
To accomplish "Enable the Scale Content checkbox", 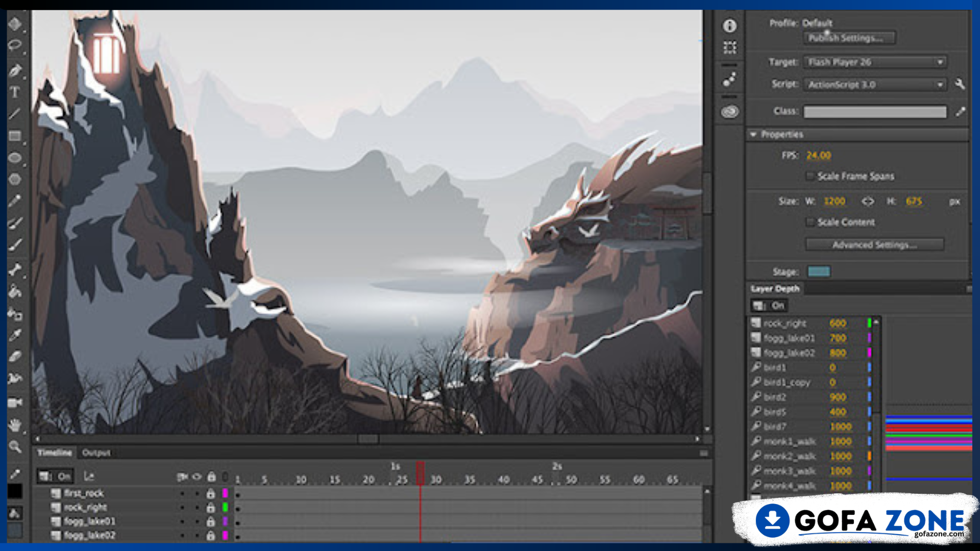I will click(x=810, y=222).
